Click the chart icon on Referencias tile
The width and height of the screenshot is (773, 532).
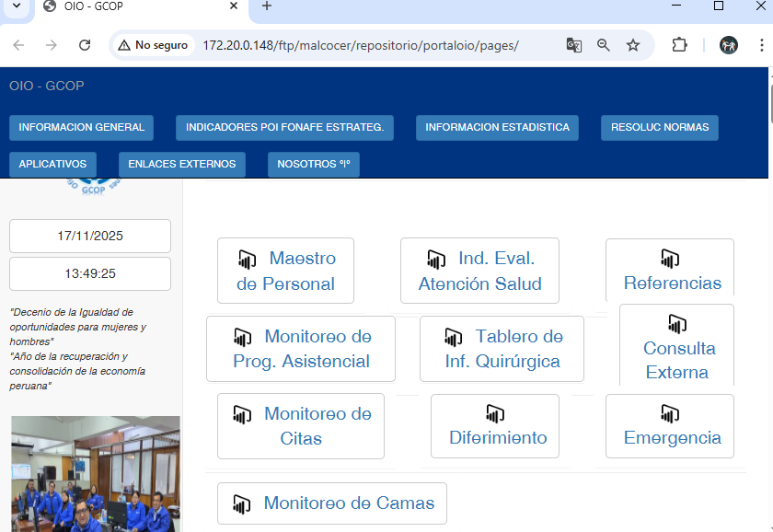click(x=670, y=259)
